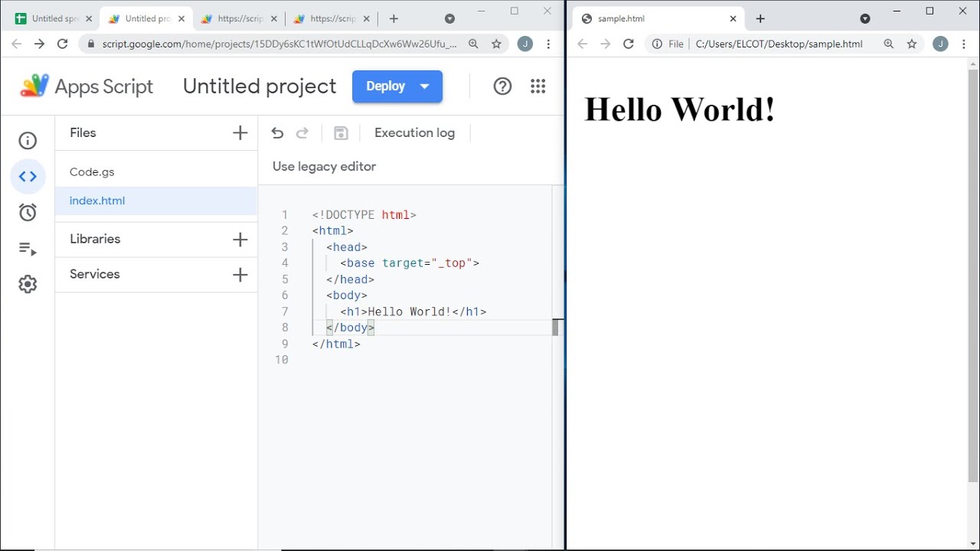
Task: Open zoom control in sample.html address bar
Action: pyautogui.click(x=889, y=44)
